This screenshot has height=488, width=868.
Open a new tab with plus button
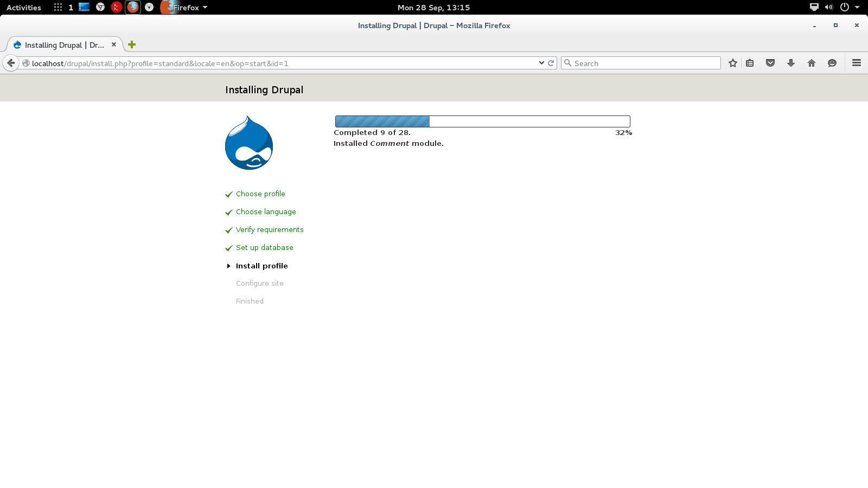132,44
